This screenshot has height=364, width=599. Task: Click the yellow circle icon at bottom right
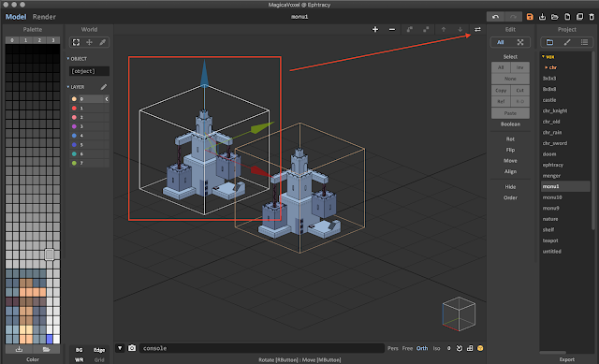[x=480, y=348]
